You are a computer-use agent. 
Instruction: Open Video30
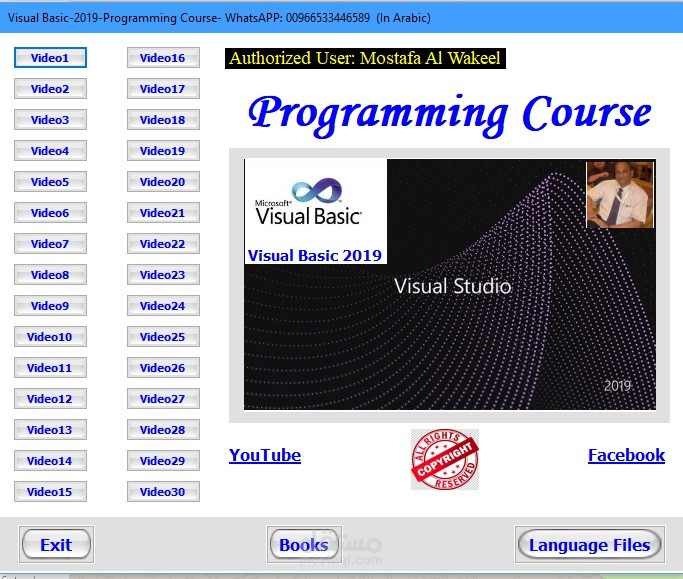tap(163, 491)
